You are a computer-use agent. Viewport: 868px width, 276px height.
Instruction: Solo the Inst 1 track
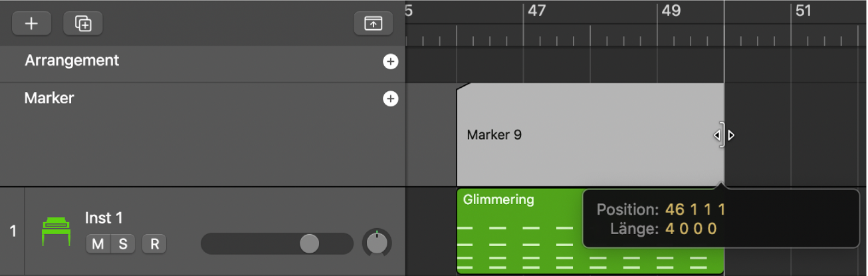tap(122, 244)
